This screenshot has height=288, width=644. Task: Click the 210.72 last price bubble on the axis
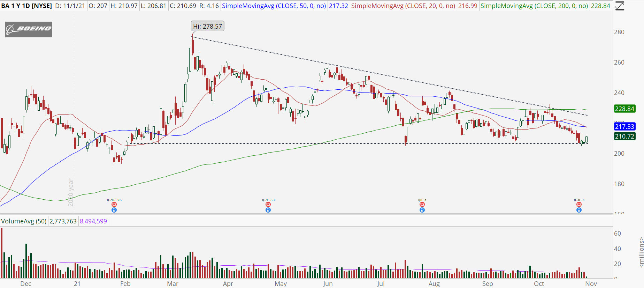coord(625,136)
